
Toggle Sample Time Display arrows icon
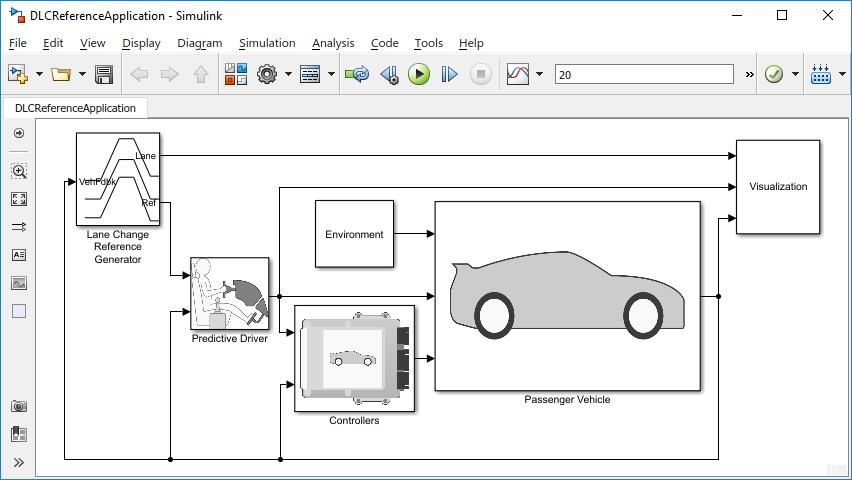(x=18, y=227)
